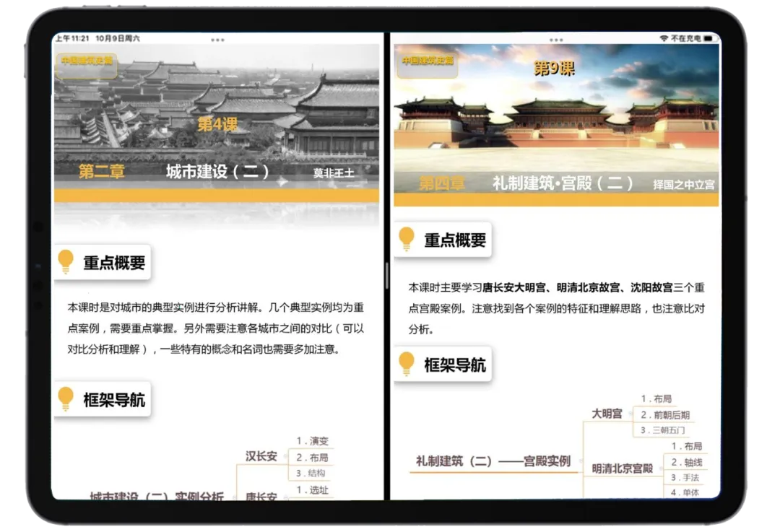Tap the 汉长安 mind map node
This screenshot has height=532, width=780.
pyautogui.click(x=261, y=456)
